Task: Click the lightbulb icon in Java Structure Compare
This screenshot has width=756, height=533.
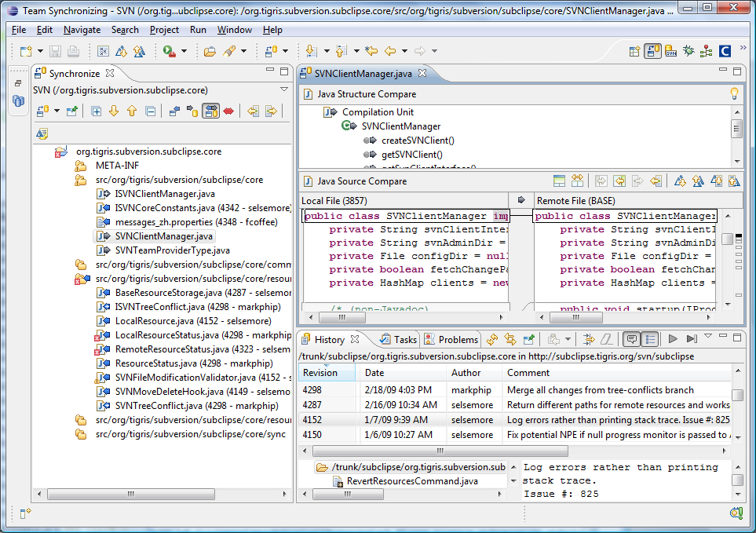Action: click(734, 94)
